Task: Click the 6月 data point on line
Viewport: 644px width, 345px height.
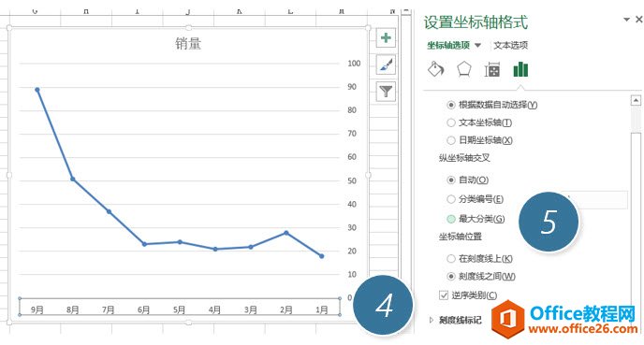Action: (144, 244)
